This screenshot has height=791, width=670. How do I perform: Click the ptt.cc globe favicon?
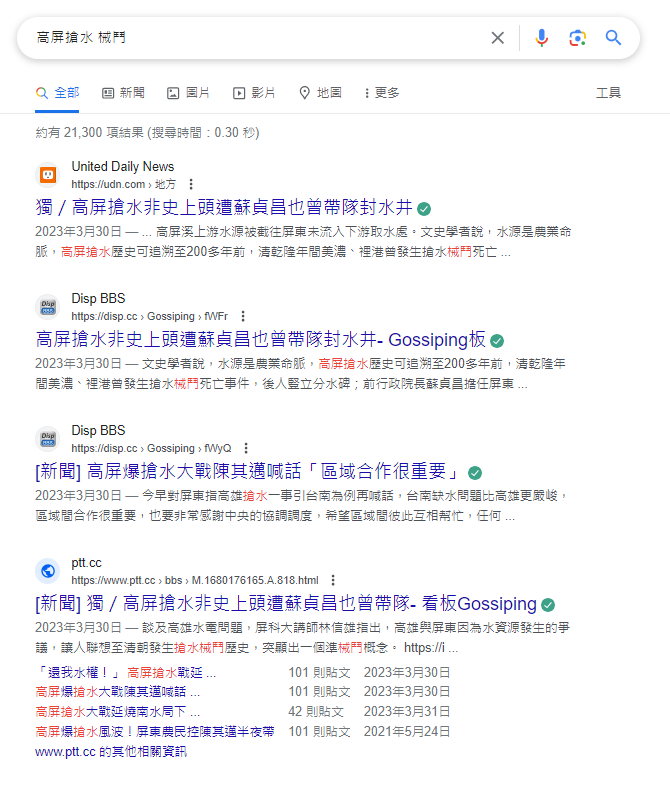point(48,571)
